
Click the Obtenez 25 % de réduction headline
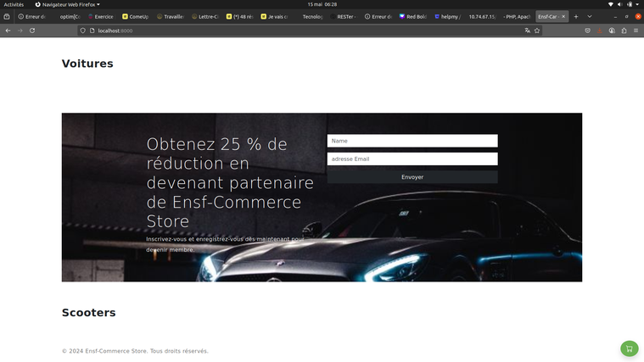(230, 182)
